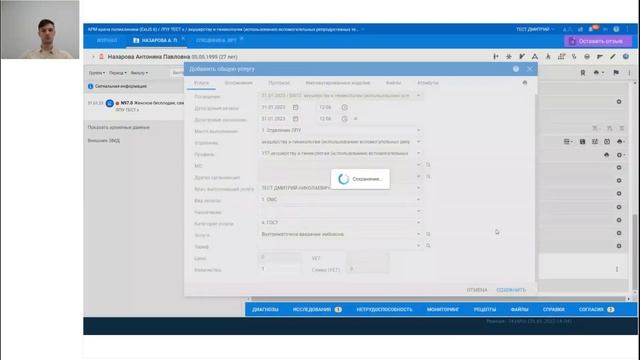Open the Услуга dropdown arrow
This screenshot has height=360, width=640.
coord(418,234)
